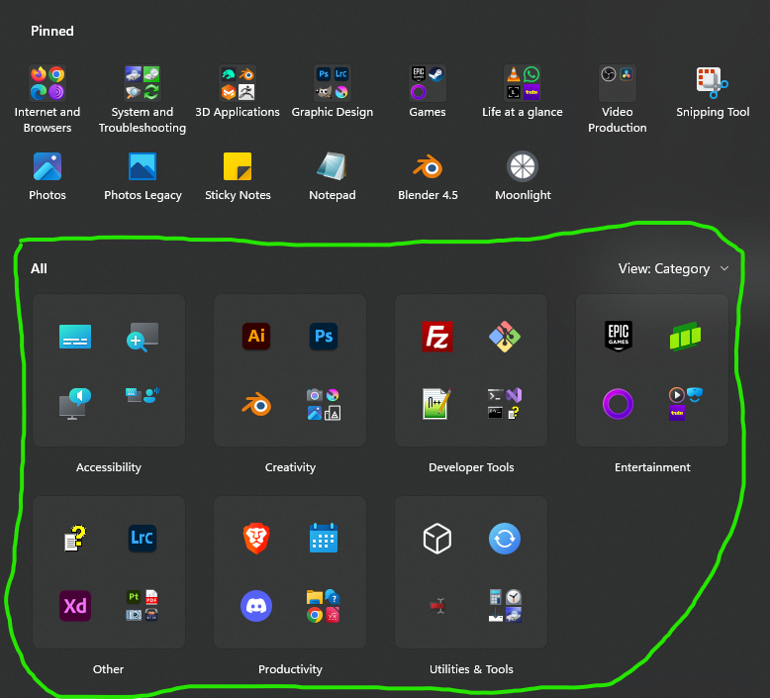Viewport: 770px width, 700px height.
Task: Open the help document icon in Other
Action: pos(75,539)
